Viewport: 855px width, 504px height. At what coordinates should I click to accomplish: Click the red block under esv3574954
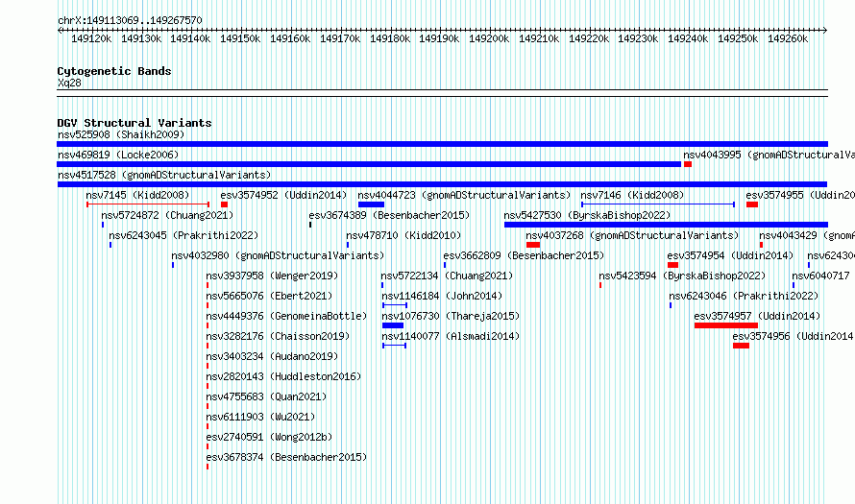click(672, 265)
